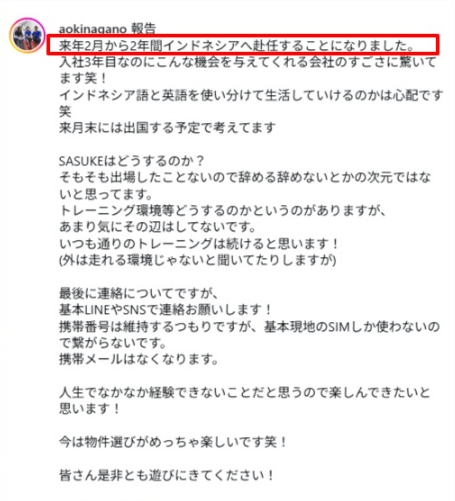Screen dimensions: 455x501
Task: Click the line 最後に連絡についてですが
Action: [x=139, y=293]
